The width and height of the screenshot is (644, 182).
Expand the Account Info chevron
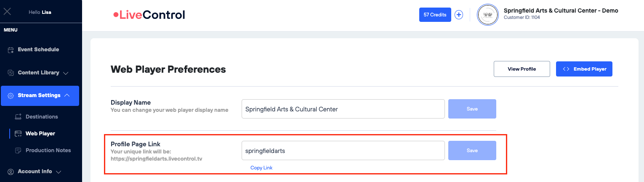pyautogui.click(x=59, y=172)
